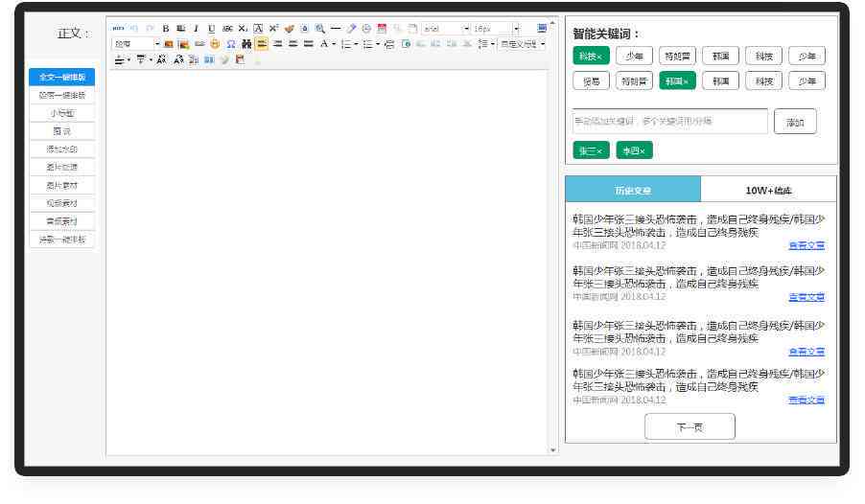Click the superscript icon
The width and height of the screenshot is (865, 504).
coord(273,28)
